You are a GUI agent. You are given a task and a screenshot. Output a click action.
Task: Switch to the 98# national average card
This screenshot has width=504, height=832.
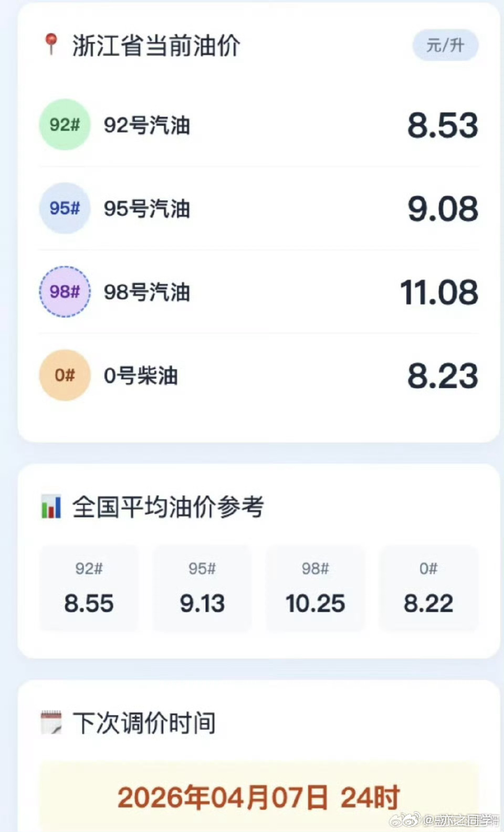click(316, 589)
